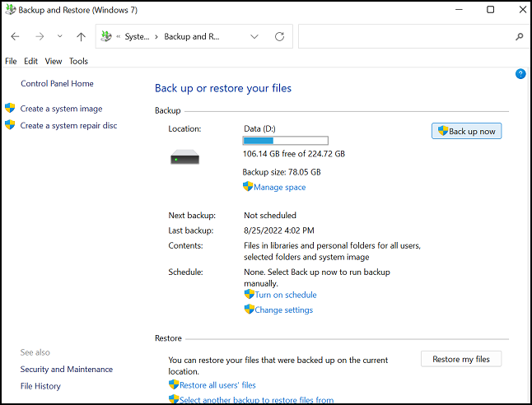Open the Manage space link
The width and height of the screenshot is (532, 405).
tap(279, 187)
